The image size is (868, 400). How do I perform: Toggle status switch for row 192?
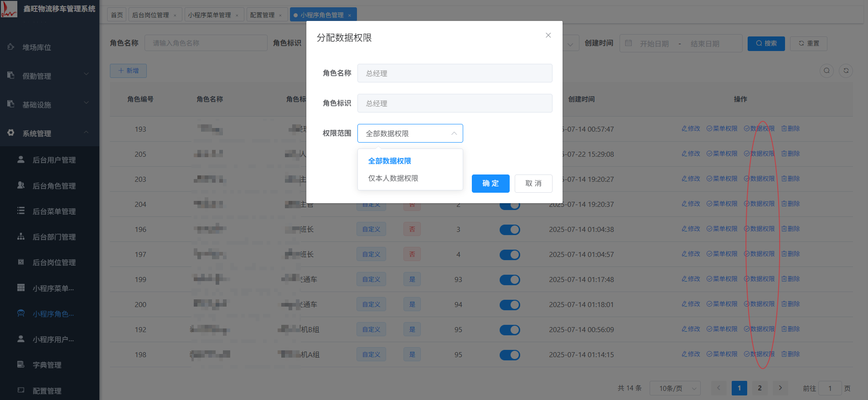coord(510,330)
